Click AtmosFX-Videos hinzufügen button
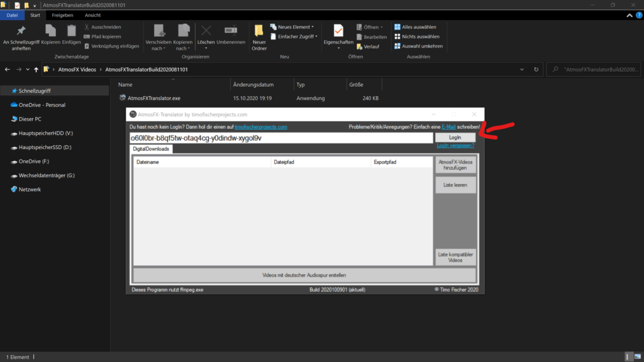 click(x=455, y=165)
